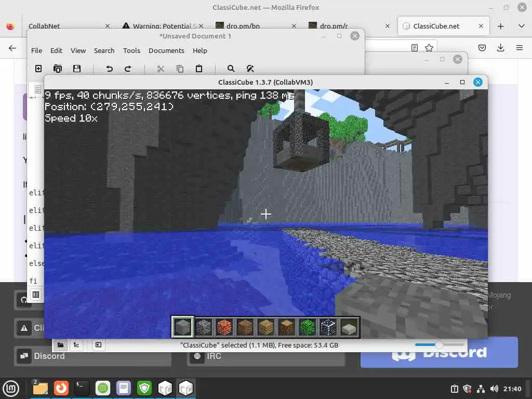Screen dimensions: 532x399
Task: Open Search menu in text editor
Action: (x=104, y=50)
